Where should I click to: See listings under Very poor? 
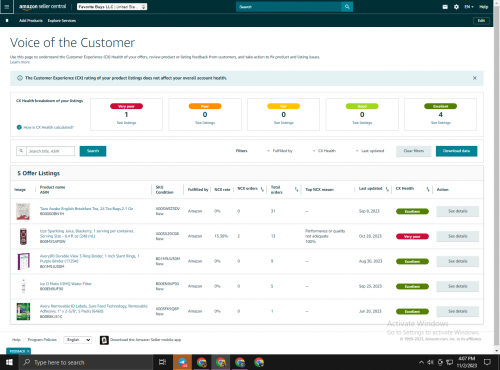(126, 123)
